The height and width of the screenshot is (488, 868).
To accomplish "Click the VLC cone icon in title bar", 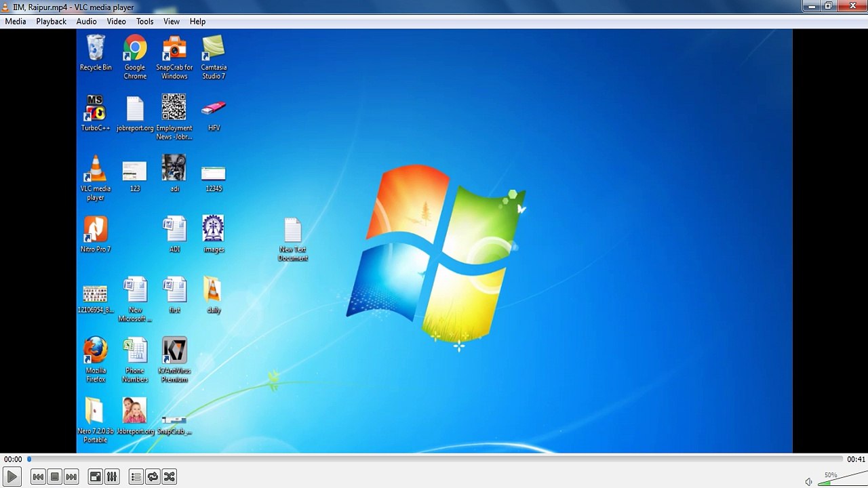I will (x=6, y=7).
